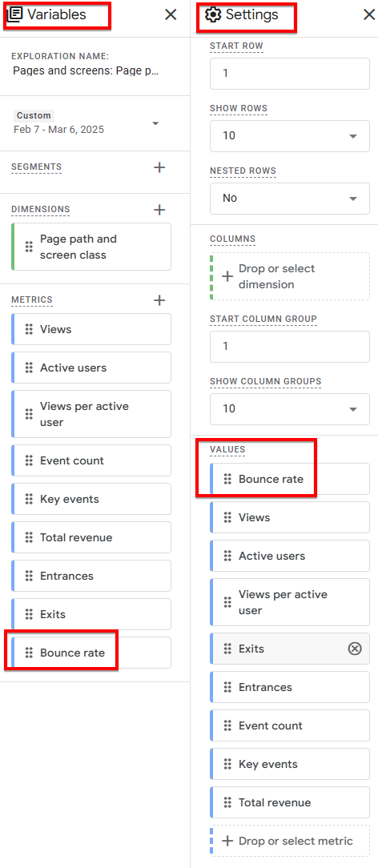Grab drag handle of Entrances in Values
The height and width of the screenshot is (868, 378).
(227, 687)
